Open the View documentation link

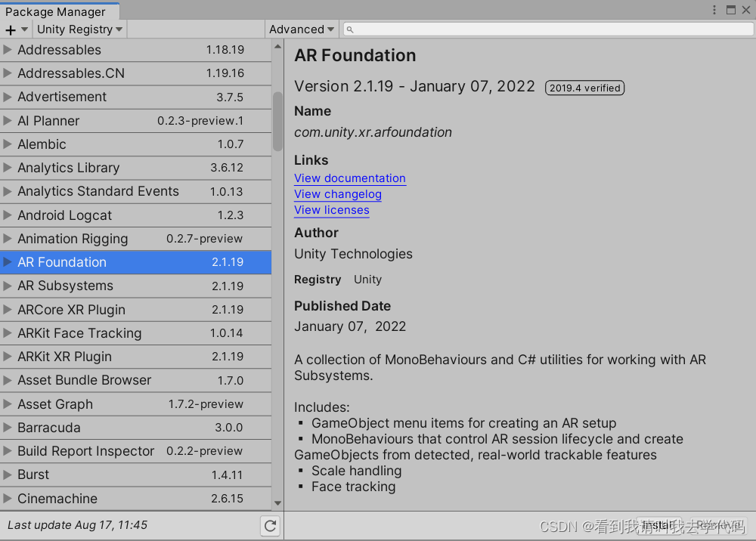(x=349, y=178)
